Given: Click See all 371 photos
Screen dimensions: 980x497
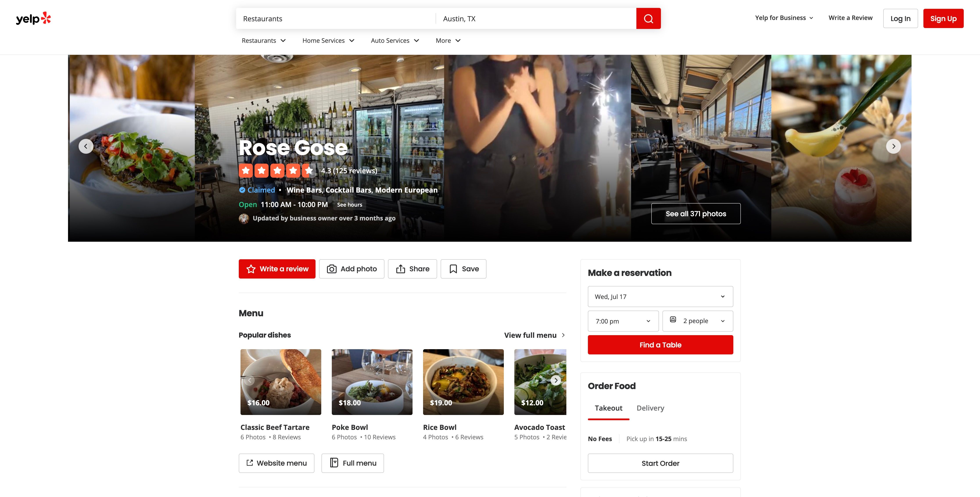Looking at the screenshot, I should point(695,213).
